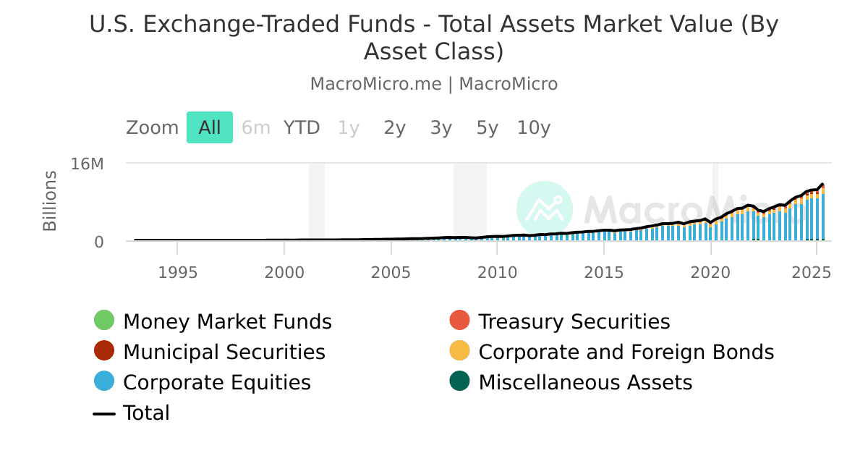Toggle the Treasury Securities red legend dot
The height and width of the screenshot is (456, 868).
coord(459,320)
